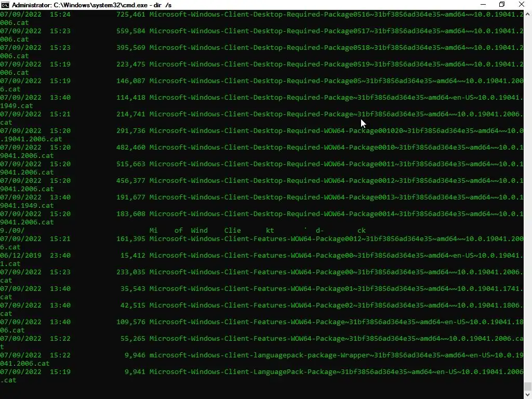Click the wrapped text '06.cat'

[12, 330]
